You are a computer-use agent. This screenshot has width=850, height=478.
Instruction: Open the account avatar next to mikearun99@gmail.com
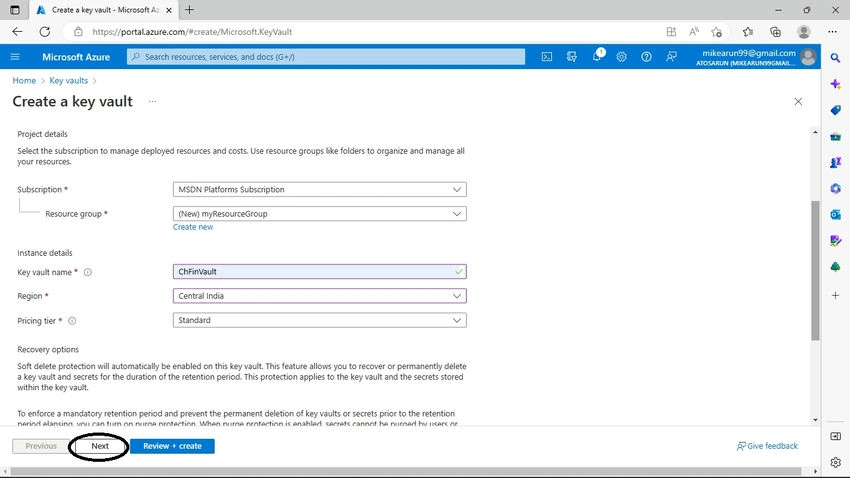click(808, 56)
